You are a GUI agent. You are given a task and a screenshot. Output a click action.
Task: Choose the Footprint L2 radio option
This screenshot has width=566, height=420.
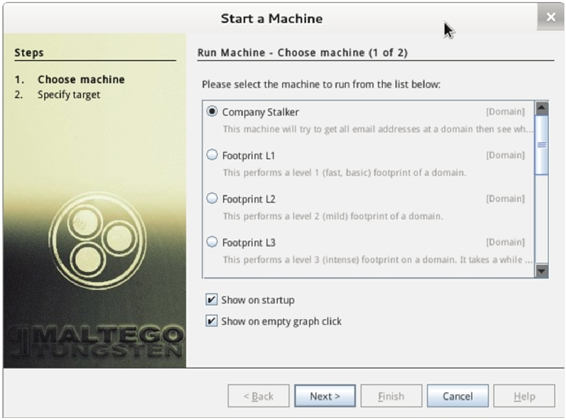tap(212, 198)
